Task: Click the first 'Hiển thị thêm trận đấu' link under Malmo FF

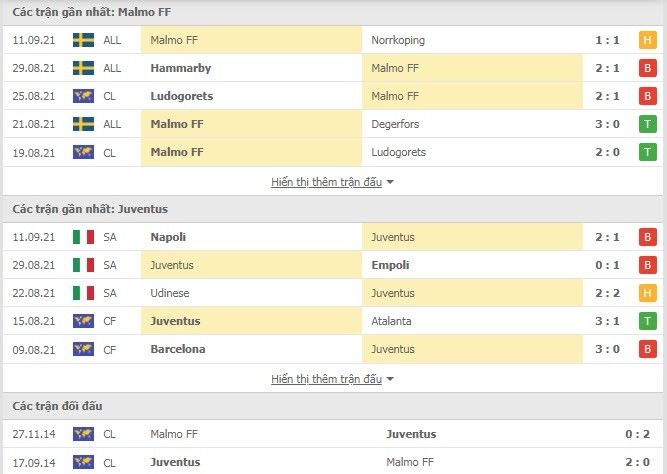Action: pyautogui.click(x=326, y=182)
